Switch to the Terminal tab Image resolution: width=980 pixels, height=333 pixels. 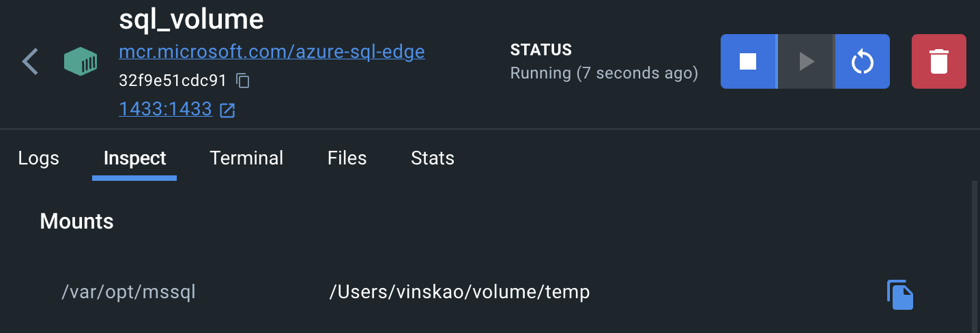click(246, 158)
